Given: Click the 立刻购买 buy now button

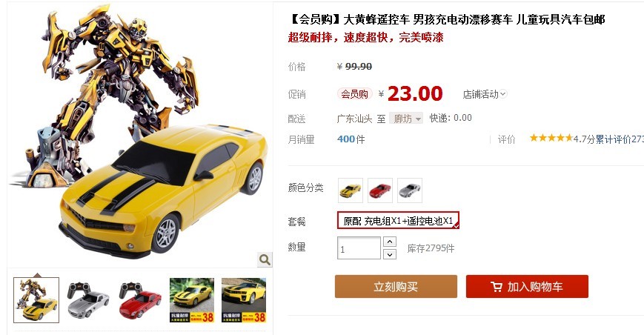Looking at the screenshot, I should coord(396,287).
